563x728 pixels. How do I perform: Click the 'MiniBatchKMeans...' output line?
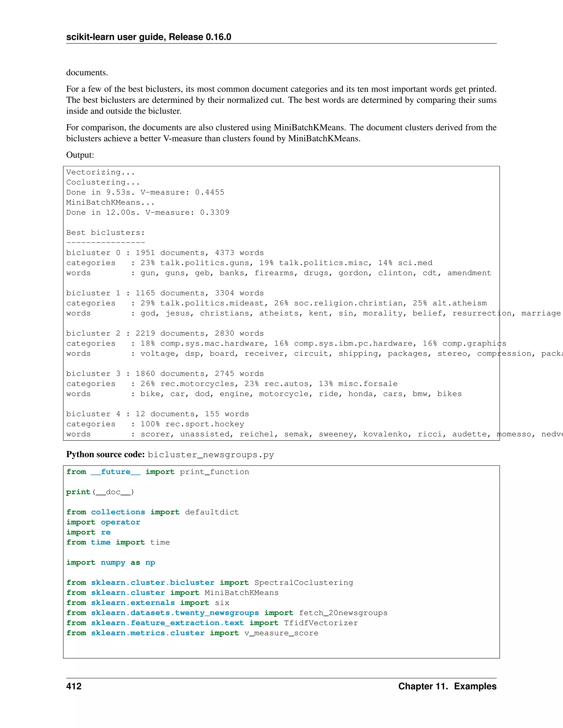click(110, 202)
